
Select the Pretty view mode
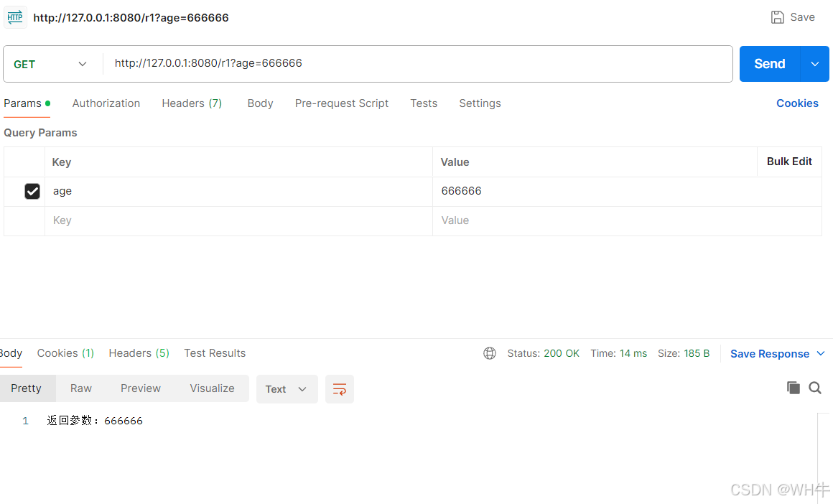26,388
